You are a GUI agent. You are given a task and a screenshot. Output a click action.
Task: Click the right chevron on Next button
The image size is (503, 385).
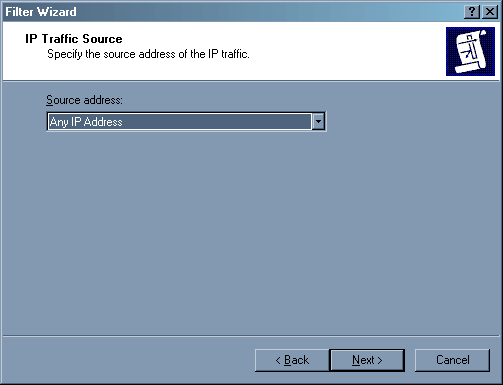pos(380,360)
